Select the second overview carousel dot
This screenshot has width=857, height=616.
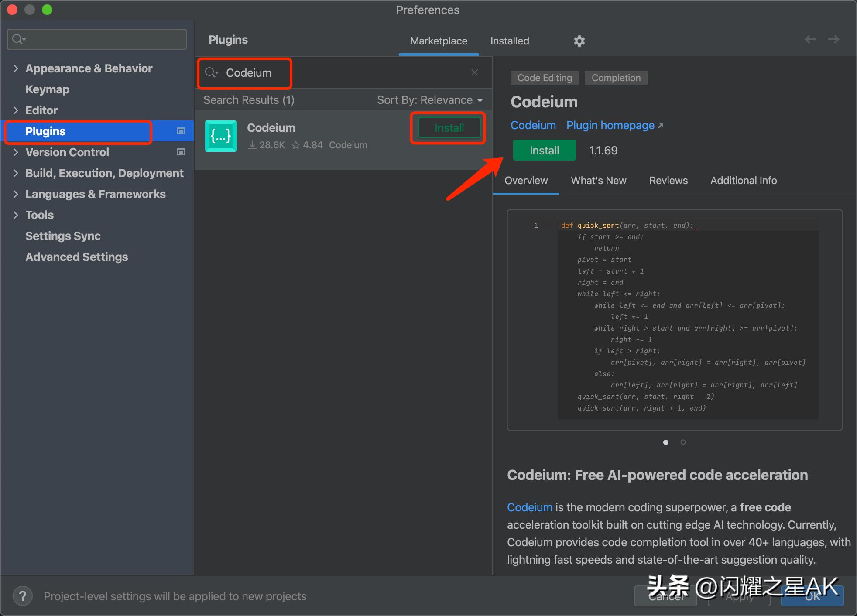click(x=683, y=442)
